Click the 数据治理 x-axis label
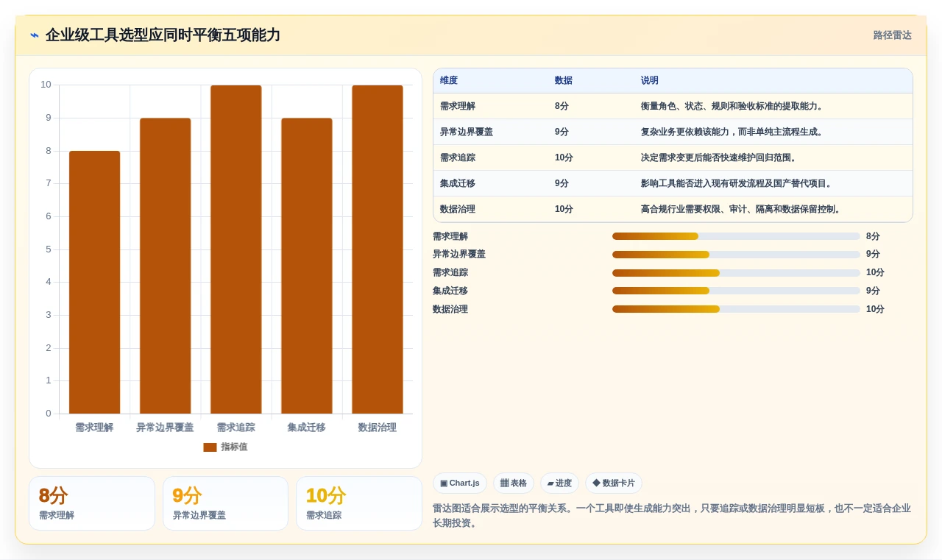Screen dimensions: 942x560 click(x=377, y=428)
